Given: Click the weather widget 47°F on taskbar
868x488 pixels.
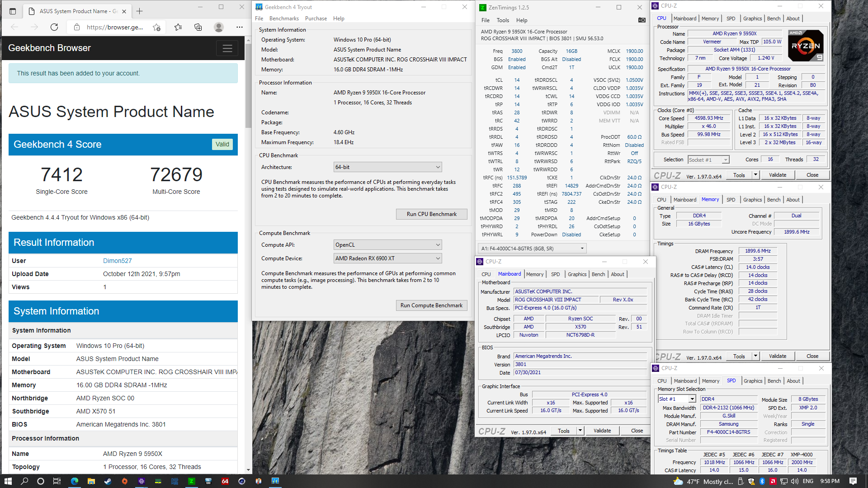Looking at the screenshot, I should pos(703,481).
